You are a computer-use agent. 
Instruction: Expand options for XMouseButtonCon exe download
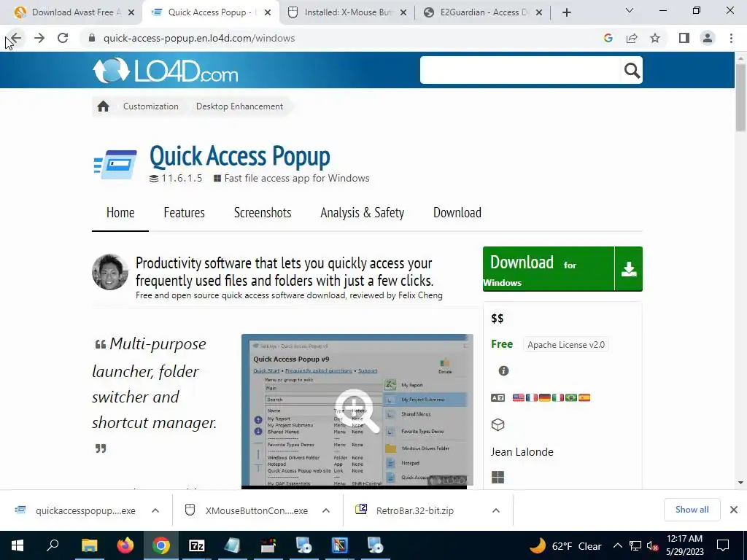[x=326, y=510]
